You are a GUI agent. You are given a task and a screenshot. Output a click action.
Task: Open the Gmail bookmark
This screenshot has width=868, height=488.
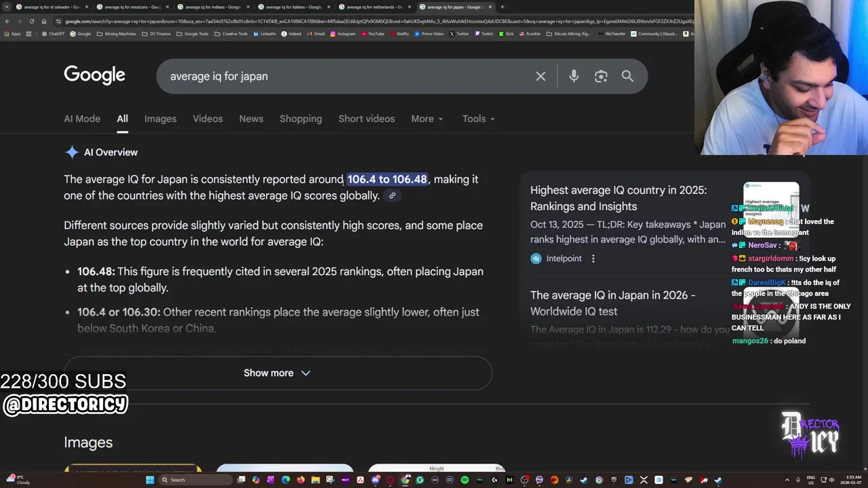pos(317,33)
